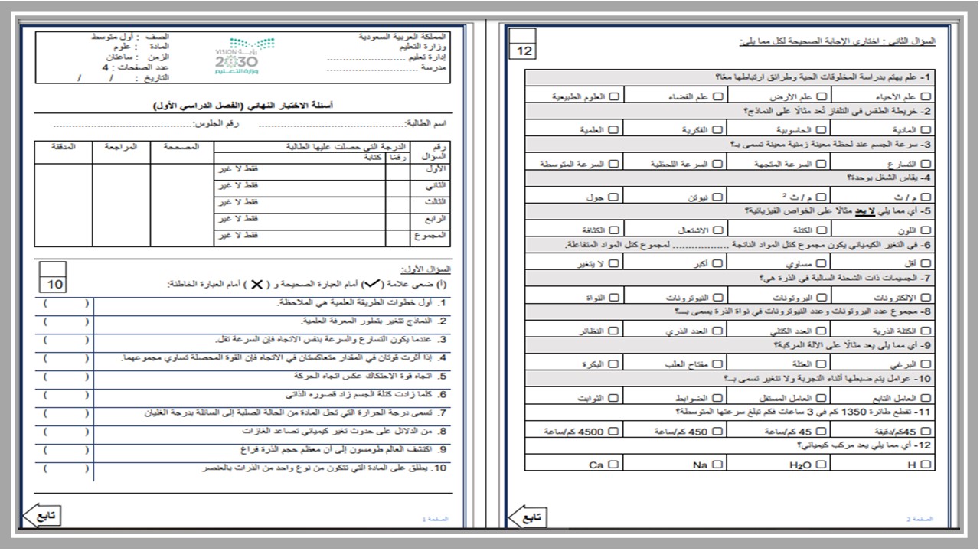The image size is (980, 551).
Task: Click the Vision 2030 ministry logo
Action: (x=237, y=58)
